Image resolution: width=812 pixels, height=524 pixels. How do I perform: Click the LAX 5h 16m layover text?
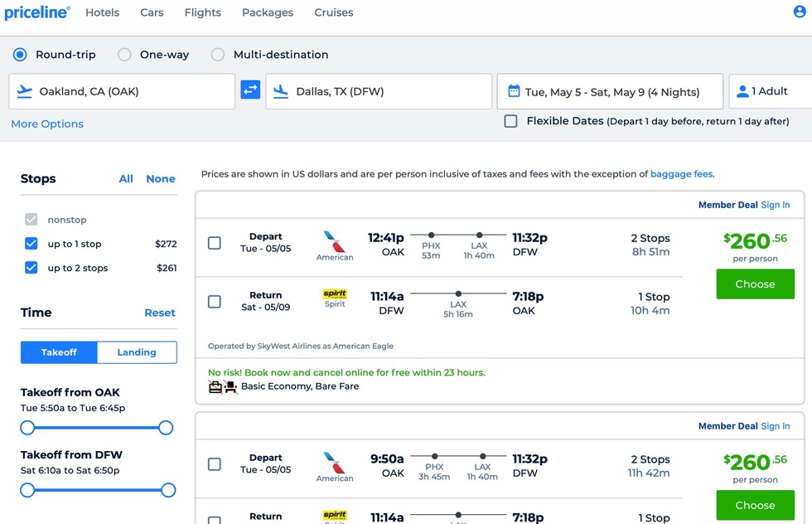(457, 309)
